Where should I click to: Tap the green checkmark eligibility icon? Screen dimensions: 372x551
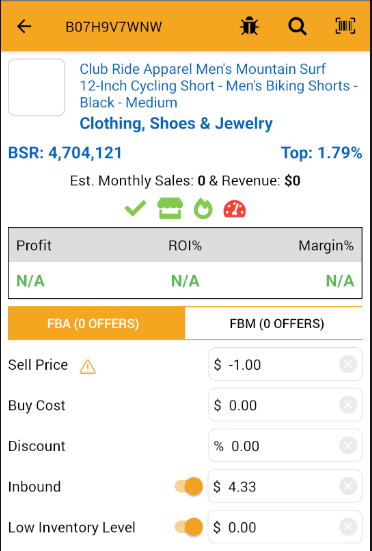[136, 209]
